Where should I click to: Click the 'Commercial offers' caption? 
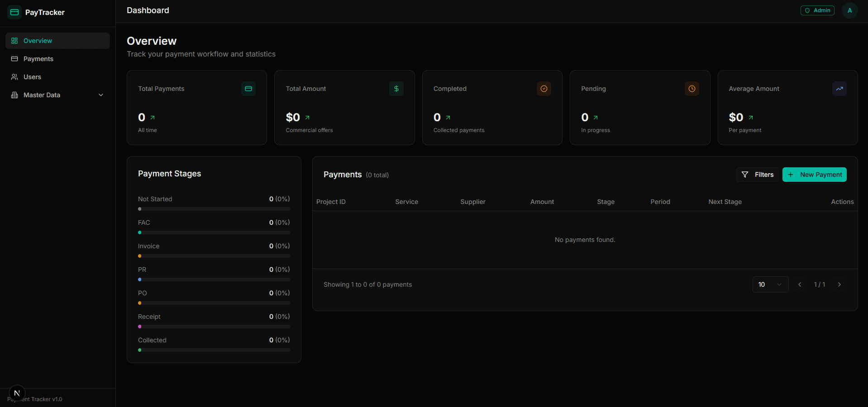309,130
